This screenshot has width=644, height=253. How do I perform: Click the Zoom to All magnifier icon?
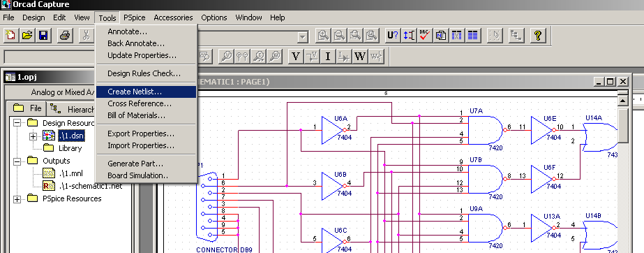pyautogui.click(x=372, y=36)
